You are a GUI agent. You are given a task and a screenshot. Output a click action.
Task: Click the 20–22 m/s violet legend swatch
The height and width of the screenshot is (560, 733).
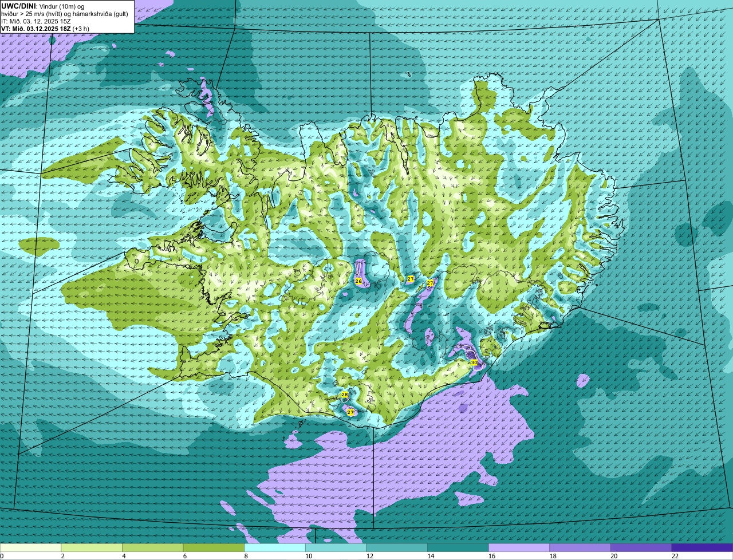pos(641,548)
